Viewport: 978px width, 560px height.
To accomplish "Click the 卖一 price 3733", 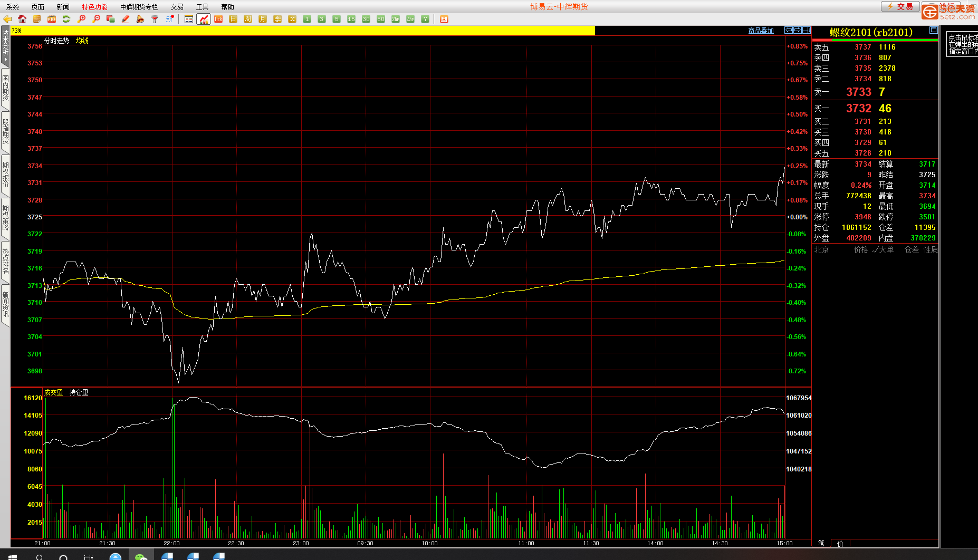I will pos(859,92).
